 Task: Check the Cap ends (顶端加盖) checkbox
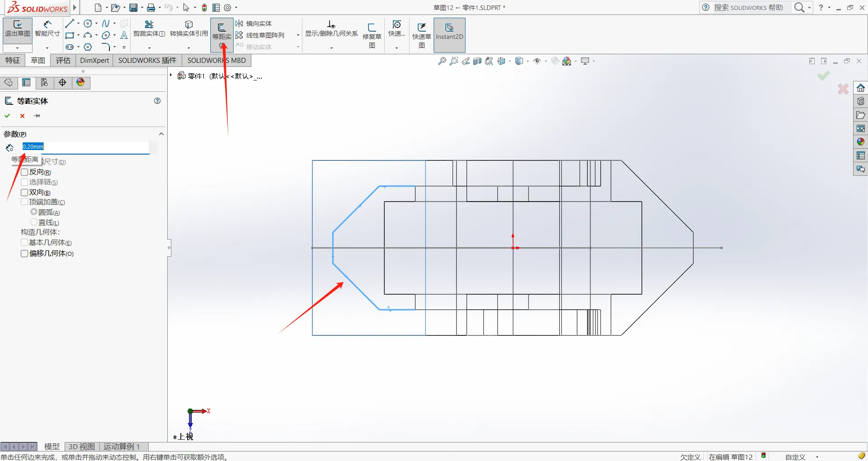[24, 202]
